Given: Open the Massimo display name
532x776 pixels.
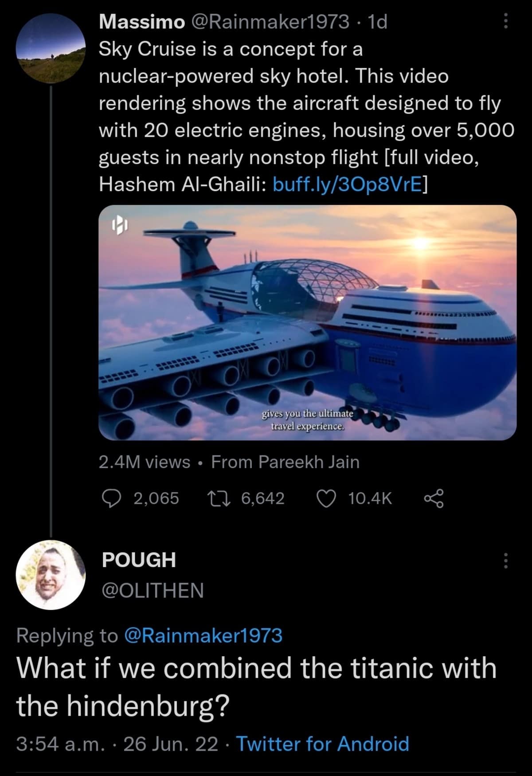Looking at the screenshot, I should click(x=142, y=21).
